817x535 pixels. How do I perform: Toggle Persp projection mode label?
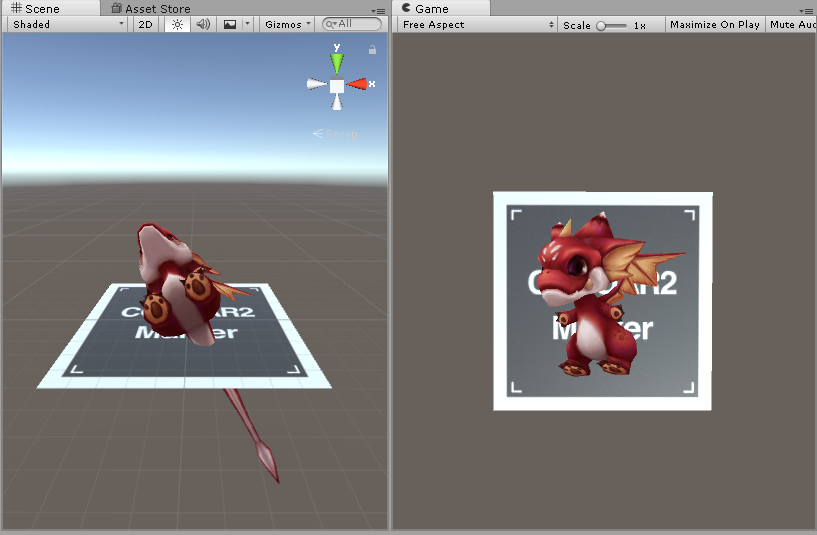[335, 134]
